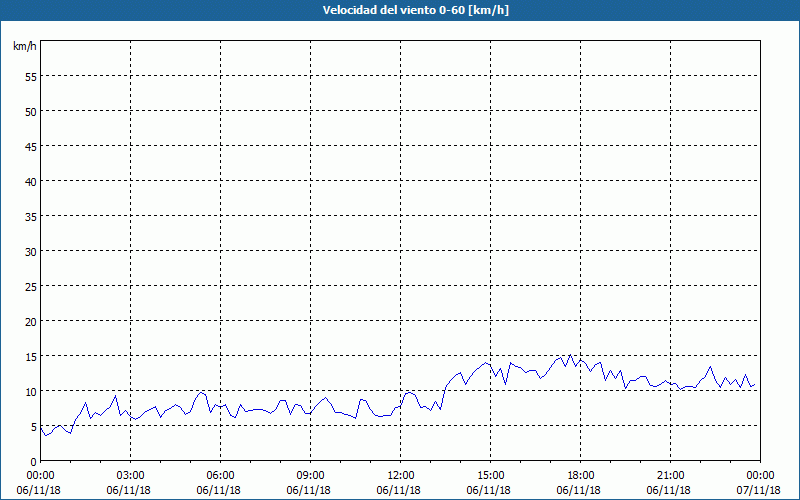Click the y-axis label '40'
The height and width of the screenshot is (500, 800).
tap(31, 182)
